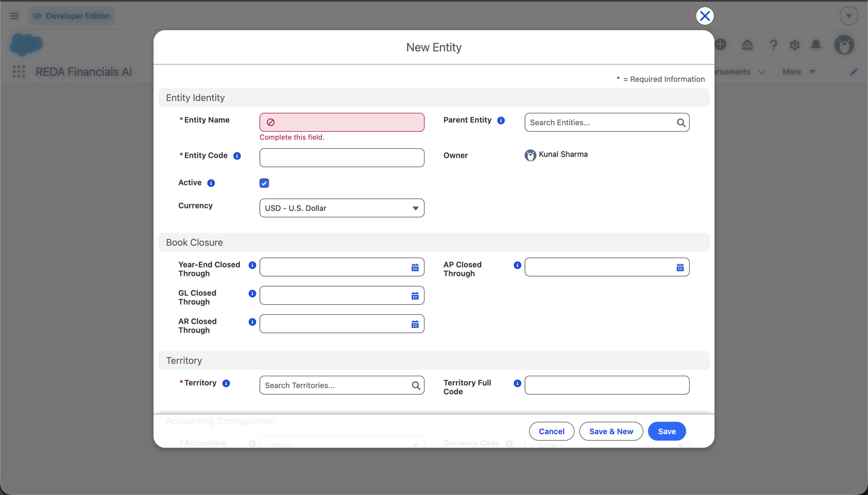
Task: Open the circular dropdown at top right
Action: [849, 16]
